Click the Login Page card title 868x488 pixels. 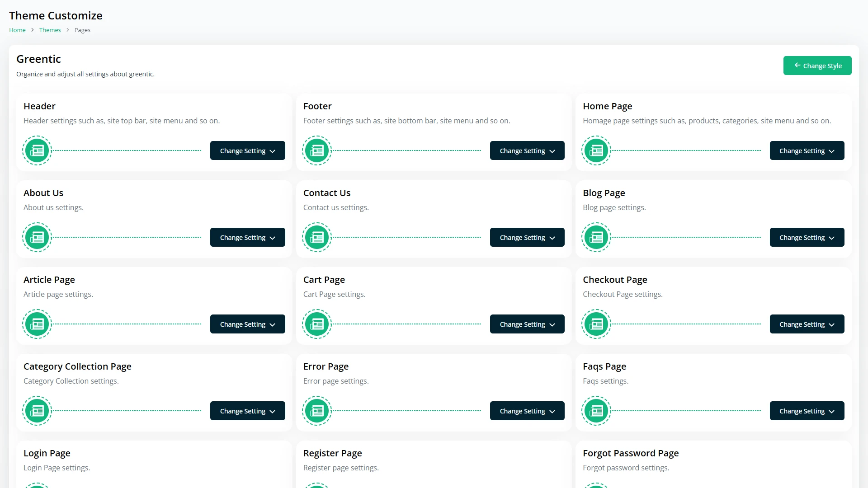47,453
